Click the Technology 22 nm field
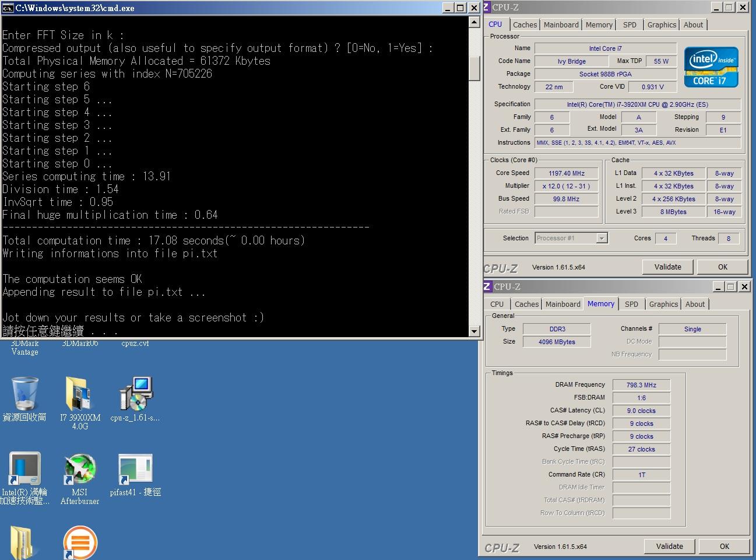This screenshot has width=756, height=560. (x=554, y=87)
